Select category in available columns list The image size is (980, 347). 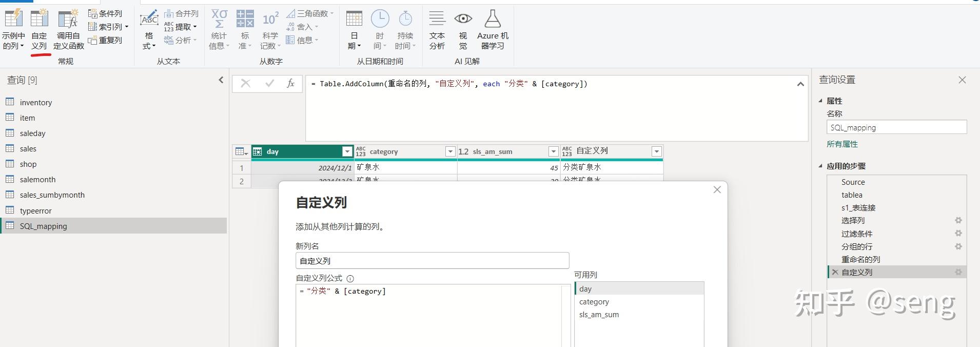pyautogui.click(x=639, y=302)
